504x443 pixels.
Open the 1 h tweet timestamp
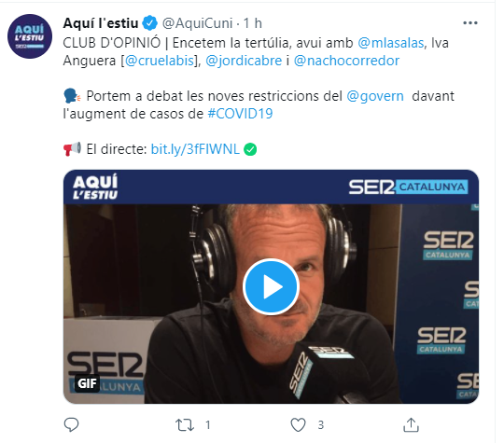pyautogui.click(x=253, y=23)
